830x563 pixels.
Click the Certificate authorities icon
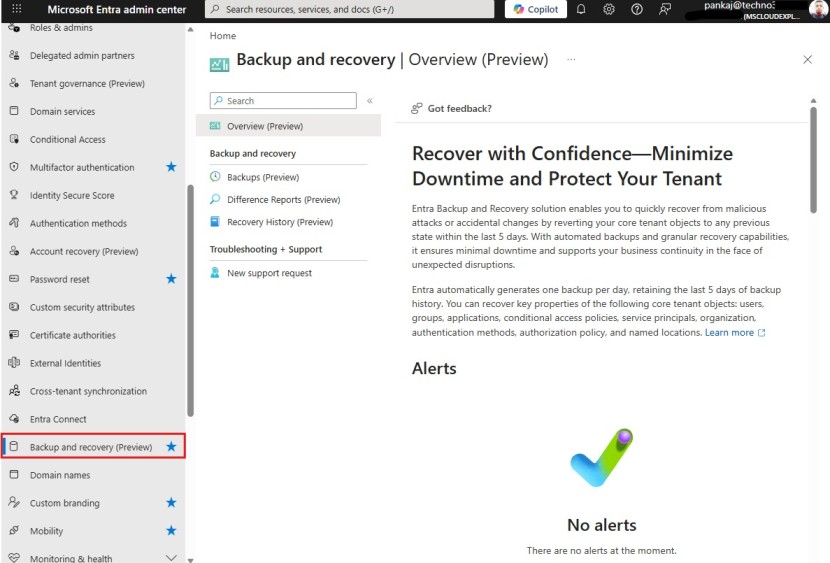[14, 335]
